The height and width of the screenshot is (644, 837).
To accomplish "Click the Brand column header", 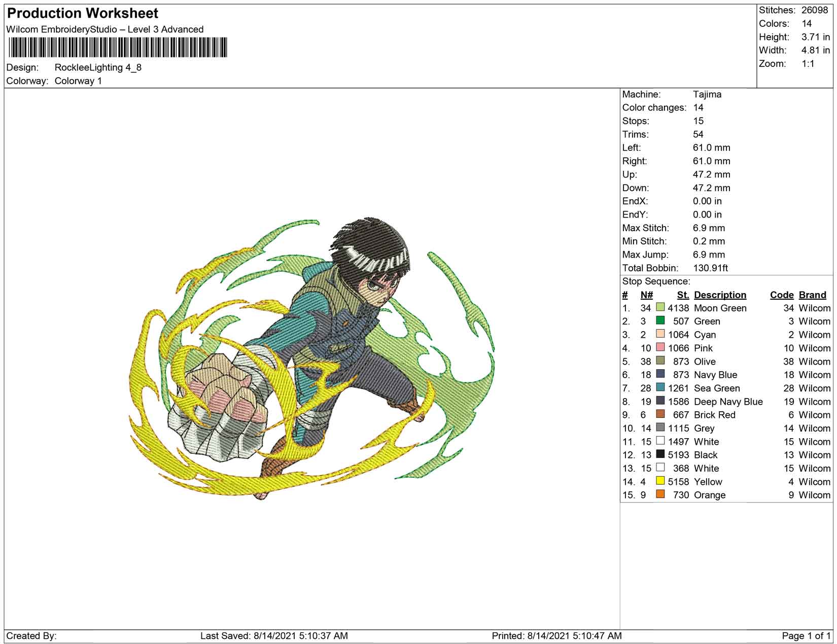I will 812,295.
